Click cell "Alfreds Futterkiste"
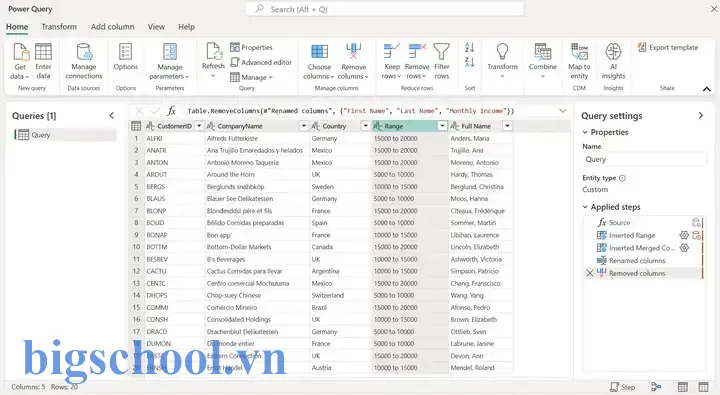The width and height of the screenshot is (720, 395). pyautogui.click(x=257, y=138)
